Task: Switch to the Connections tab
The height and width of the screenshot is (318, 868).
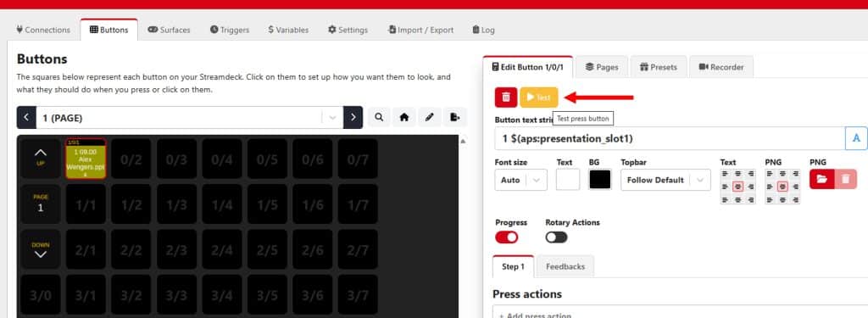Action: pyautogui.click(x=43, y=30)
